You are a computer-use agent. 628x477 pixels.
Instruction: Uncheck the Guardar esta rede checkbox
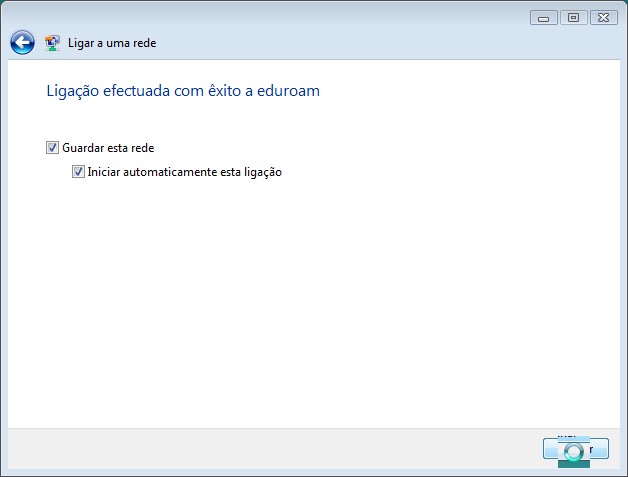coord(52,148)
